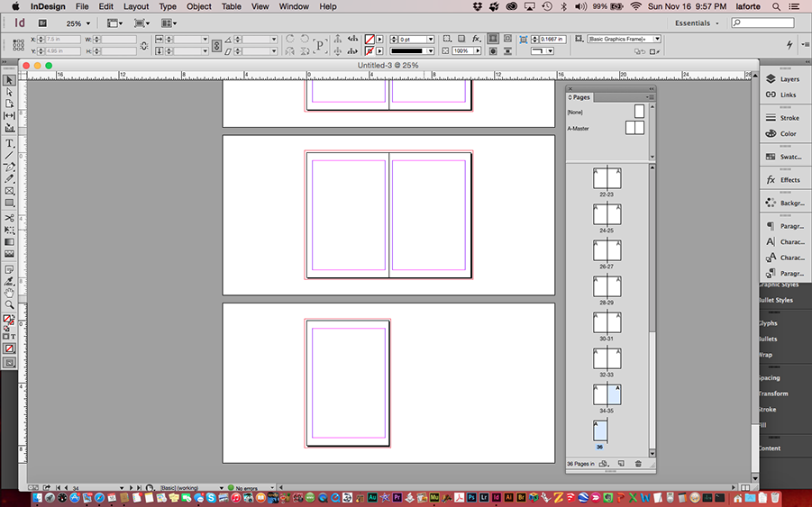Select the Rectangle tool
Viewport: 812px width, 507px height.
[9, 203]
